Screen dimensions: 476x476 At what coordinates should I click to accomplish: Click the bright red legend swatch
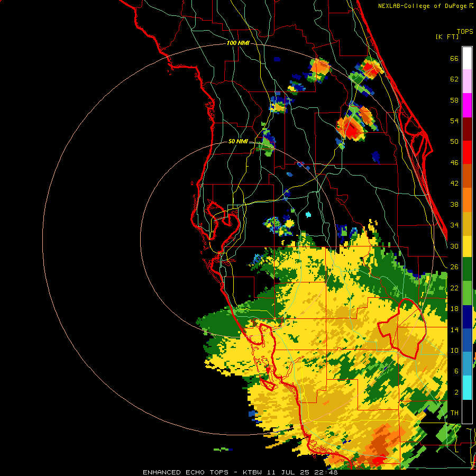[x=467, y=152]
